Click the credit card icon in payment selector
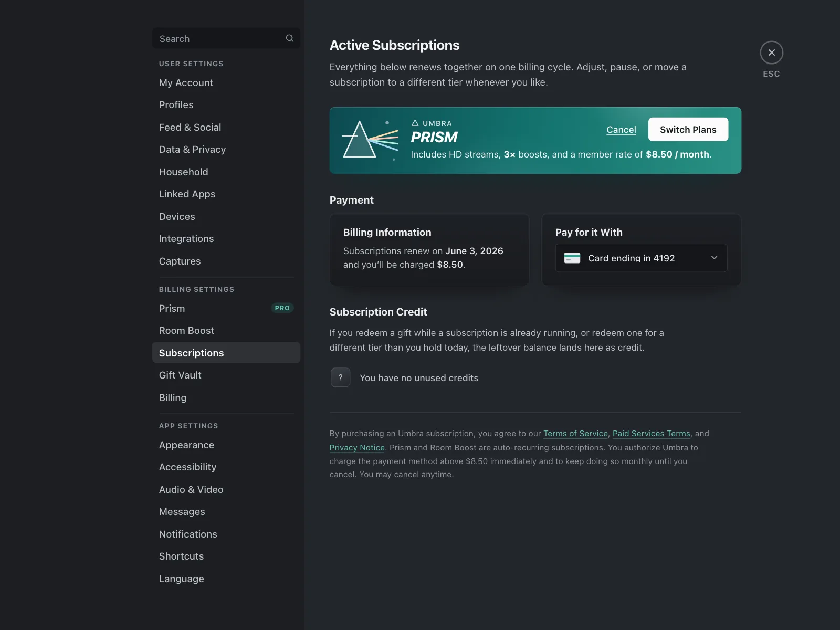This screenshot has width=840, height=630. tap(572, 258)
